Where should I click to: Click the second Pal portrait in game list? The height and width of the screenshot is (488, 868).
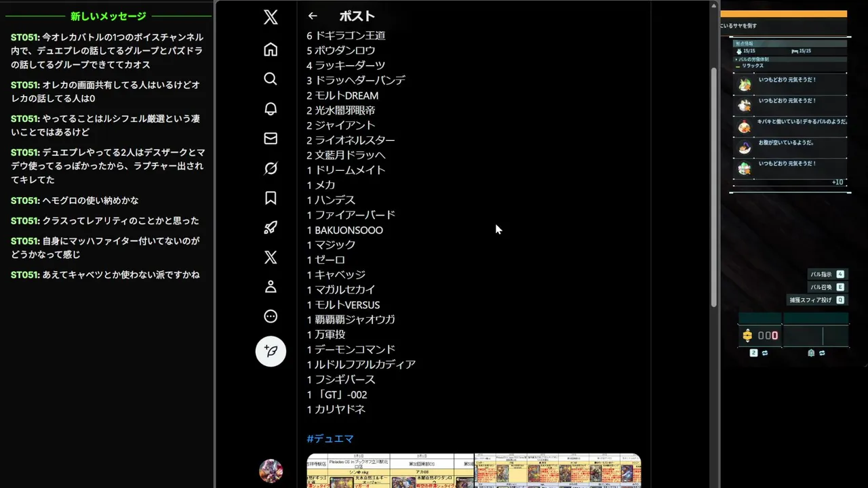(745, 106)
